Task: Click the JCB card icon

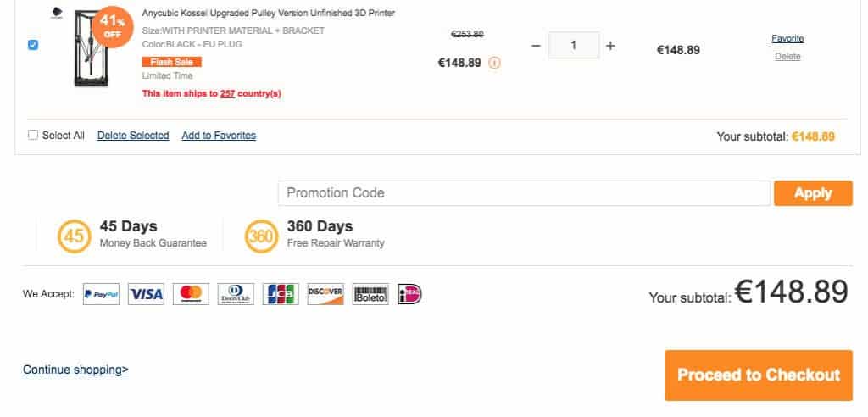Action: pyautogui.click(x=281, y=294)
